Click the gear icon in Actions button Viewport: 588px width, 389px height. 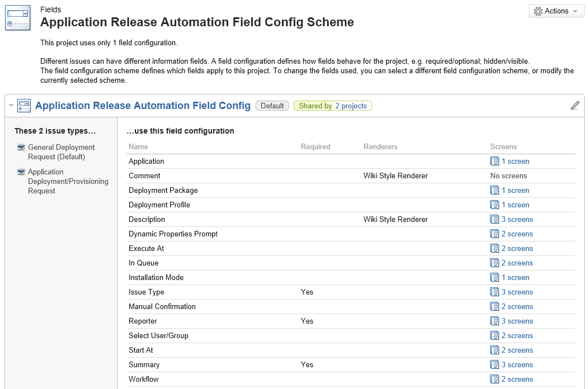538,11
